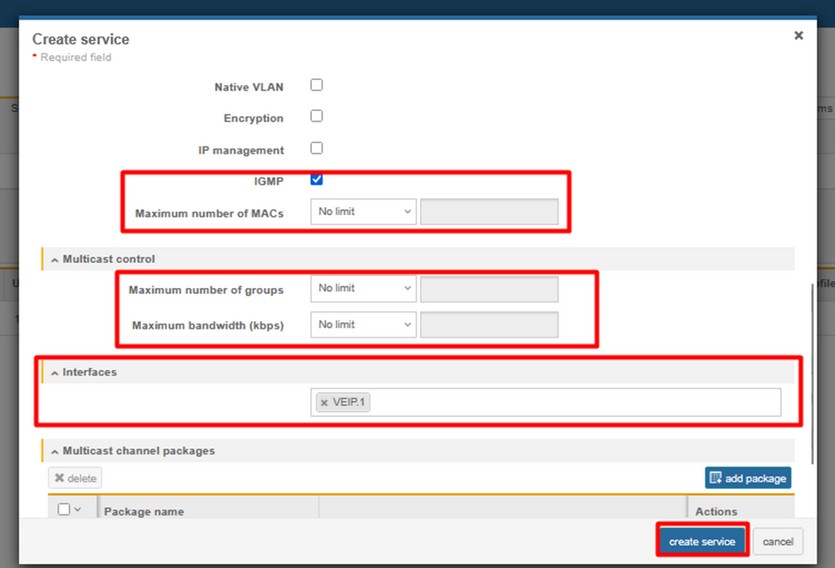Sort by the Package name column header

[x=144, y=511]
